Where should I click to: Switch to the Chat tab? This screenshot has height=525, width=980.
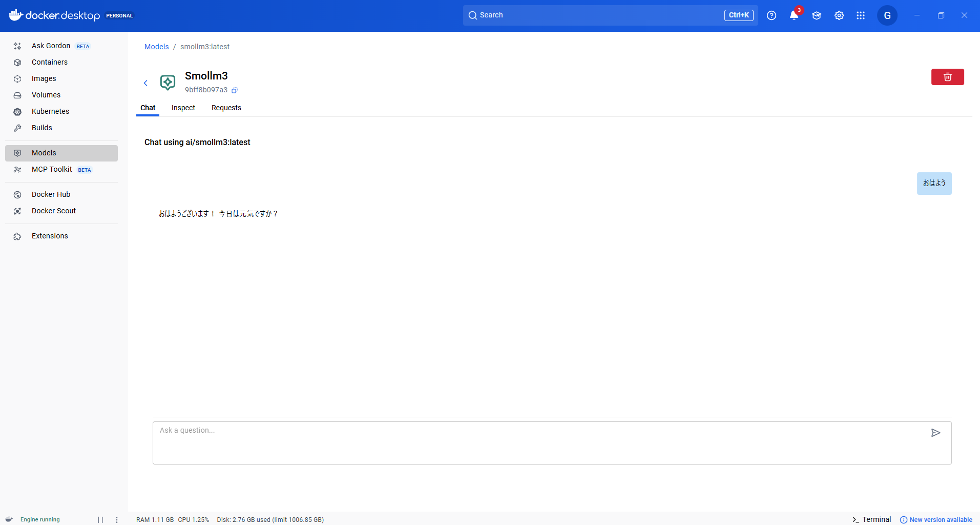click(x=148, y=108)
